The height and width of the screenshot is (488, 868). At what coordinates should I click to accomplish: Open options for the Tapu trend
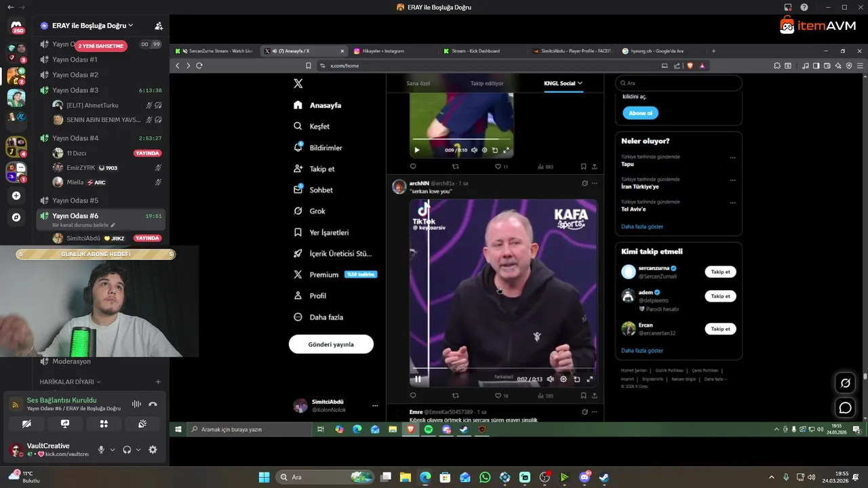tap(732, 158)
